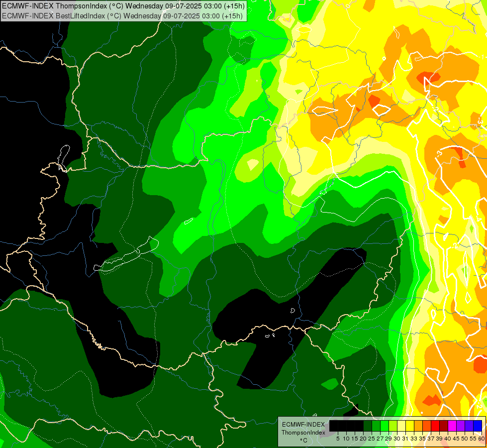Click legend tick value 60
The height and width of the screenshot is (448, 487).
click(482, 439)
